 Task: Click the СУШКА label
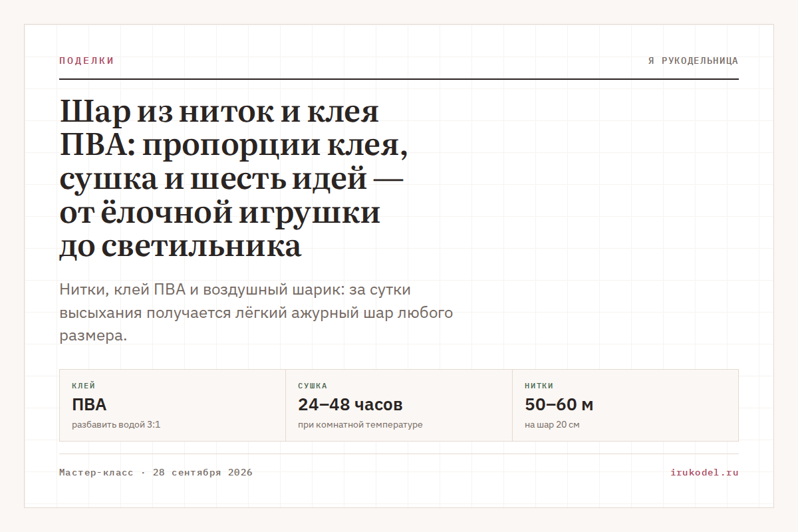click(313, 386)
